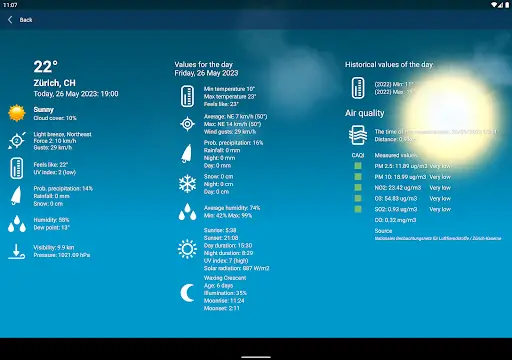Tap the daily Min temperature thermometer icon
The image size is (512, 360).
(187, 96)
